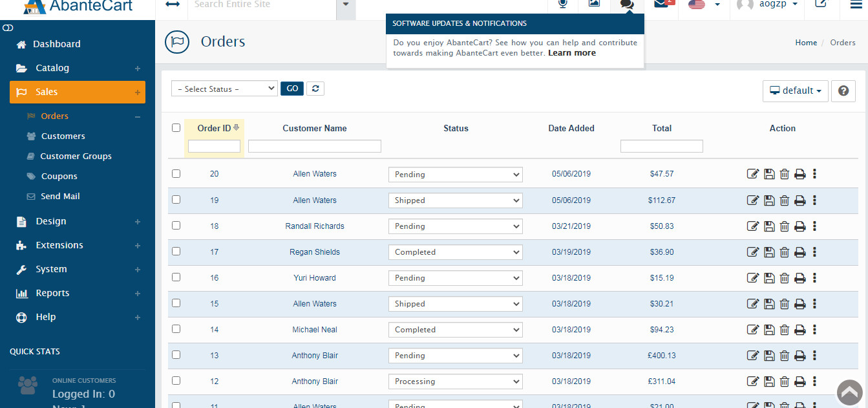Click the Order ID filter input
Screen dimensions: 868x408
coord(214,147)
